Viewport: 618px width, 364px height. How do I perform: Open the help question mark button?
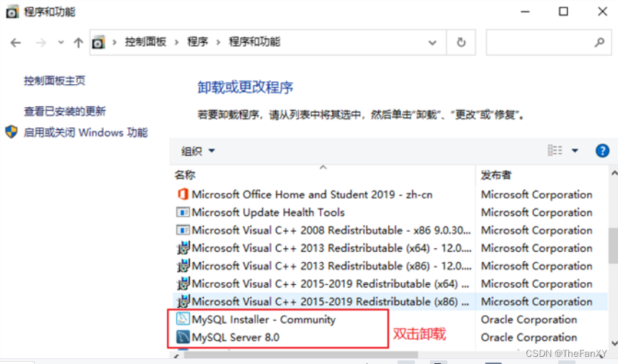coord(602,151)
